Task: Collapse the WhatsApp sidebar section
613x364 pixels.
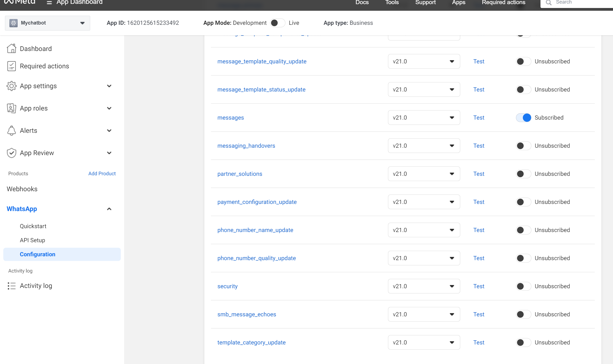Action: tap(109, 209)
